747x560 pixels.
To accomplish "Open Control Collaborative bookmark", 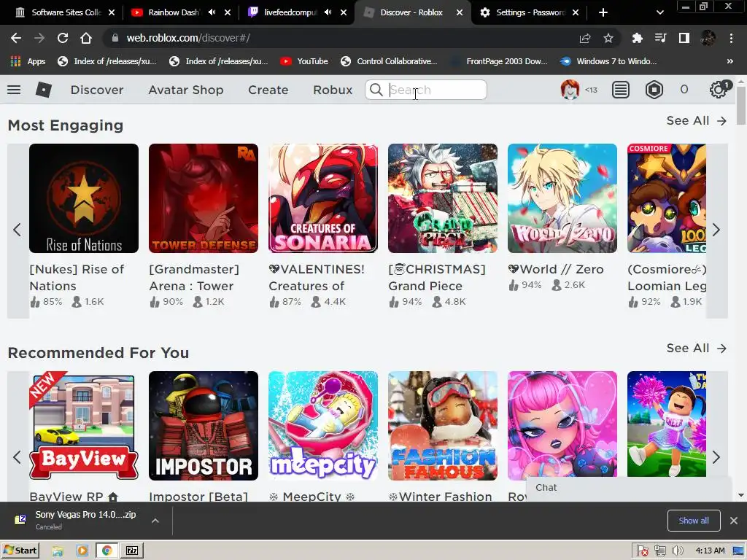I will coord(390,61).
